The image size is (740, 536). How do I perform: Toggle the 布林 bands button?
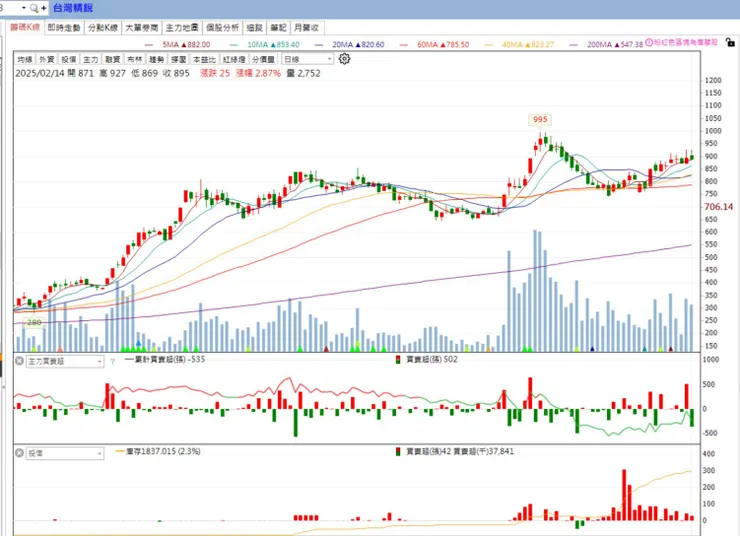pyautogui.click(x=135, y=59)
